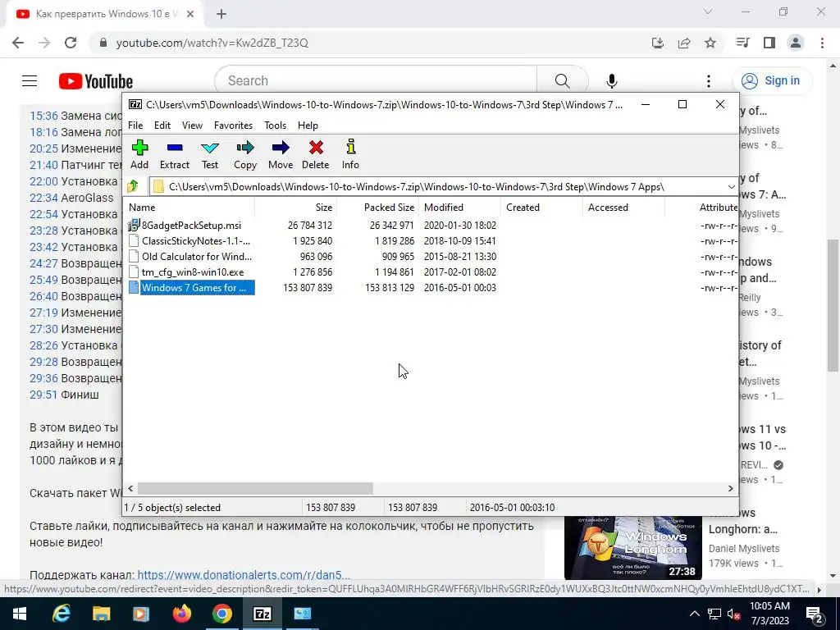Open YouTube hamburger guide menu
Image resolution: width=840 pixels, height=630 pixels.
click(30, 81)
